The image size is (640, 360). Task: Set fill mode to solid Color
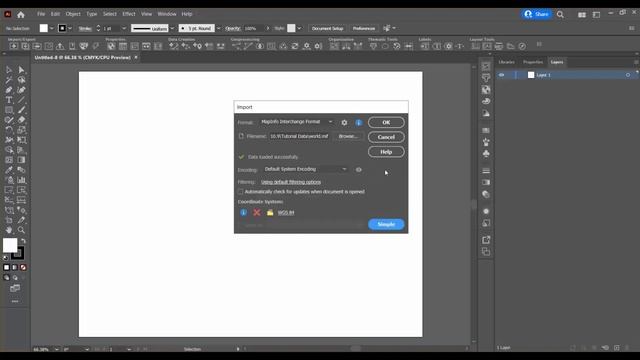pos(6,267)
